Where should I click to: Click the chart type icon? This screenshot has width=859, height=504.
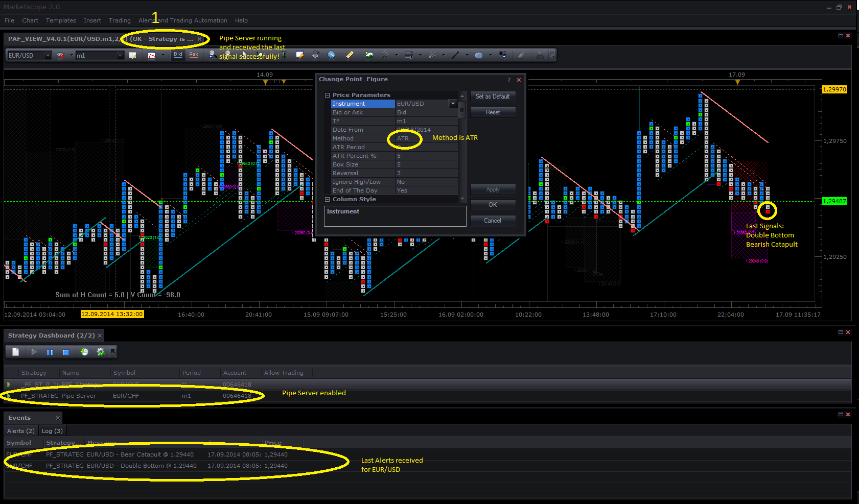click(152, 55)
